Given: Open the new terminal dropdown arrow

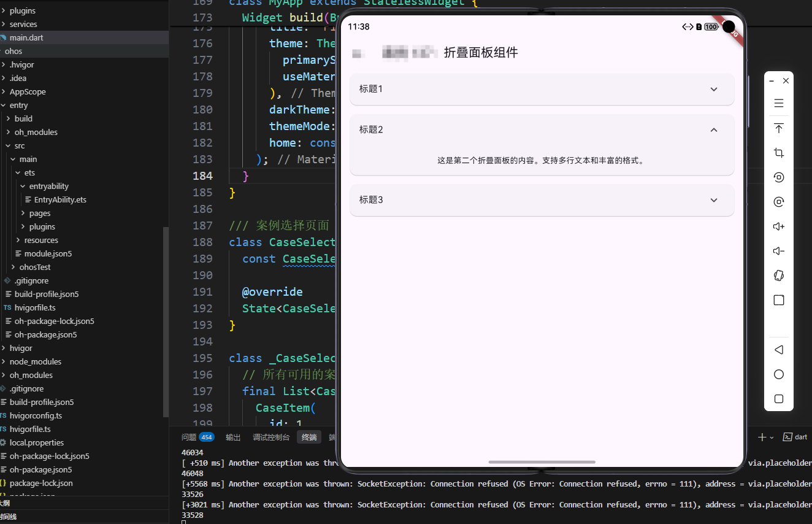Looking at the screenshot, I should [x=772, y=437].
